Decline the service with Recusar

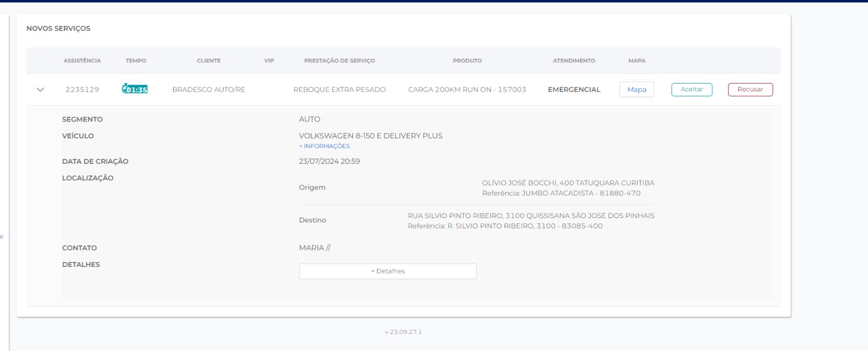[x=750, y=90]
